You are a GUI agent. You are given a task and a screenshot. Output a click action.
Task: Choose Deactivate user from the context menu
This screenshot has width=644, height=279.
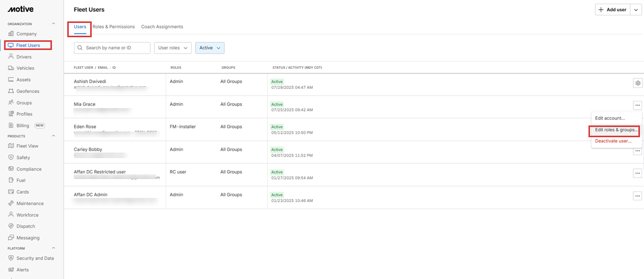[x=613, y=141]
